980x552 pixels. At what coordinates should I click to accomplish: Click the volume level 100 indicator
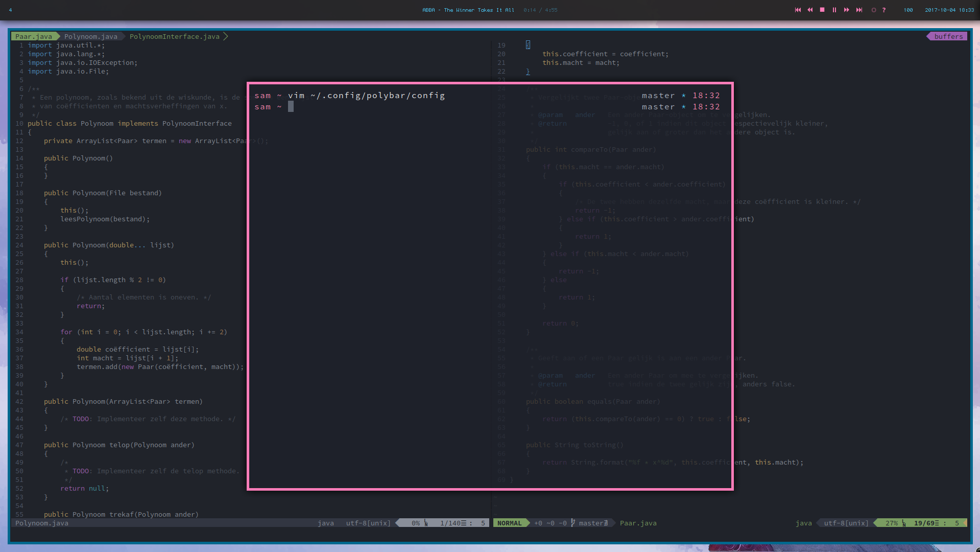908,10
